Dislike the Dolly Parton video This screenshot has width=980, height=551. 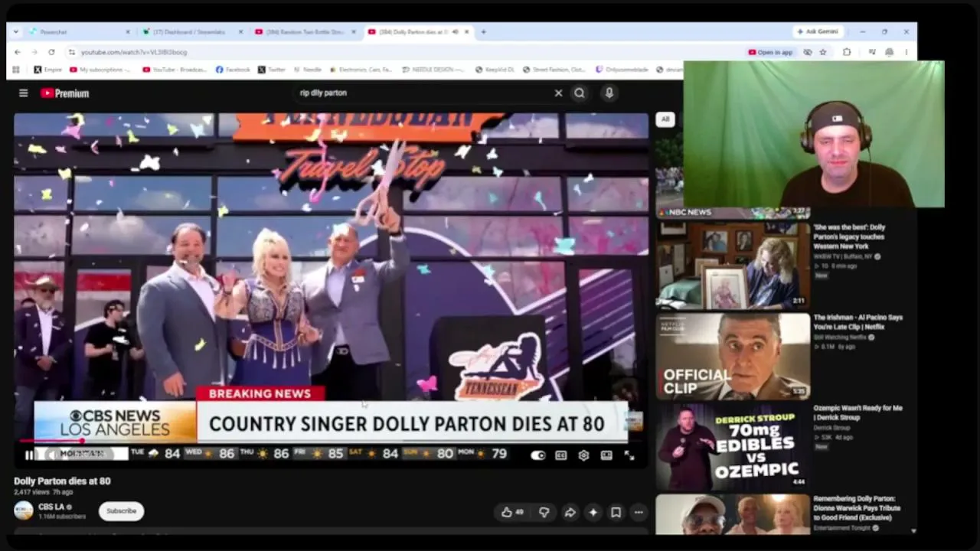tap(544, 513)
